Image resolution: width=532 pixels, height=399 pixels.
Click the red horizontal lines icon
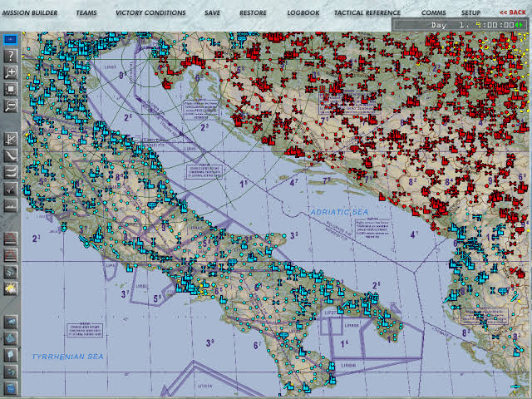point(11,239)
